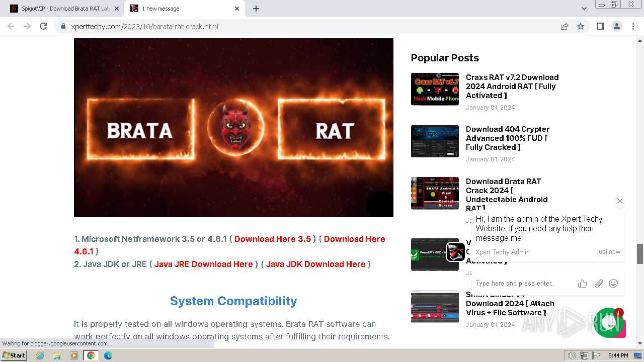Dismiss the chat message popup
Screen dimensions: 644x362
click(x=620, y=201)
